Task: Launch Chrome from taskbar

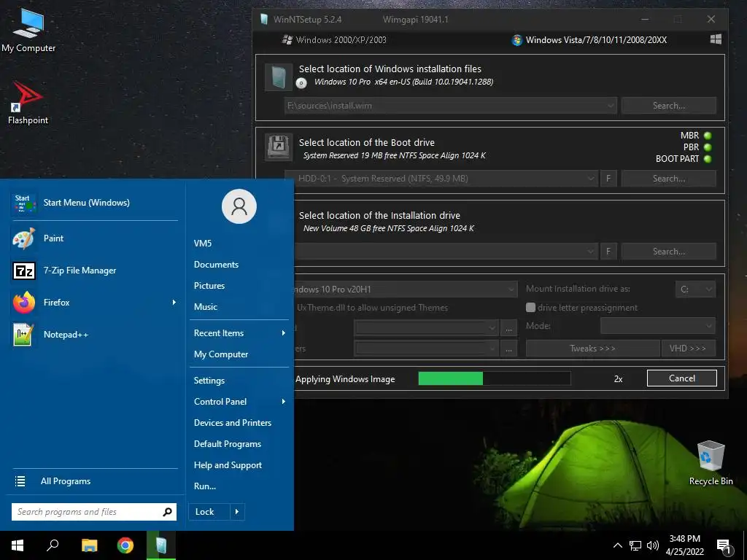Action: 125,545
